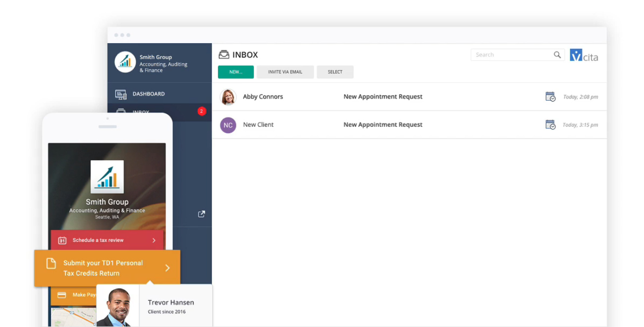Click the search magnifier icon
The image size is (644, 327).
557,54
